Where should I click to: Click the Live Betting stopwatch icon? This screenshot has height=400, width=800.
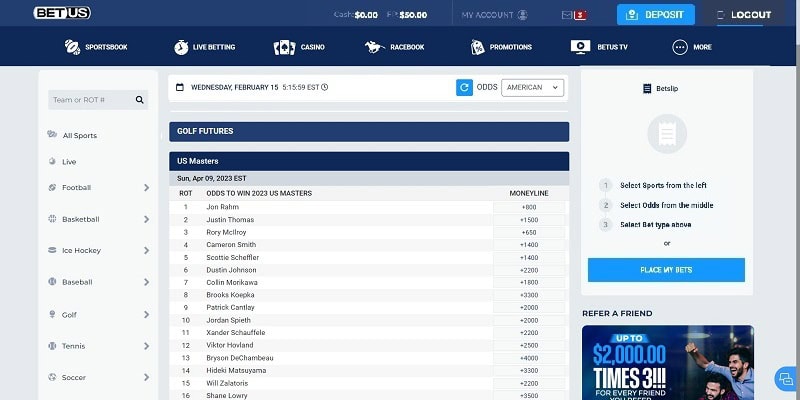click(181, 47)
